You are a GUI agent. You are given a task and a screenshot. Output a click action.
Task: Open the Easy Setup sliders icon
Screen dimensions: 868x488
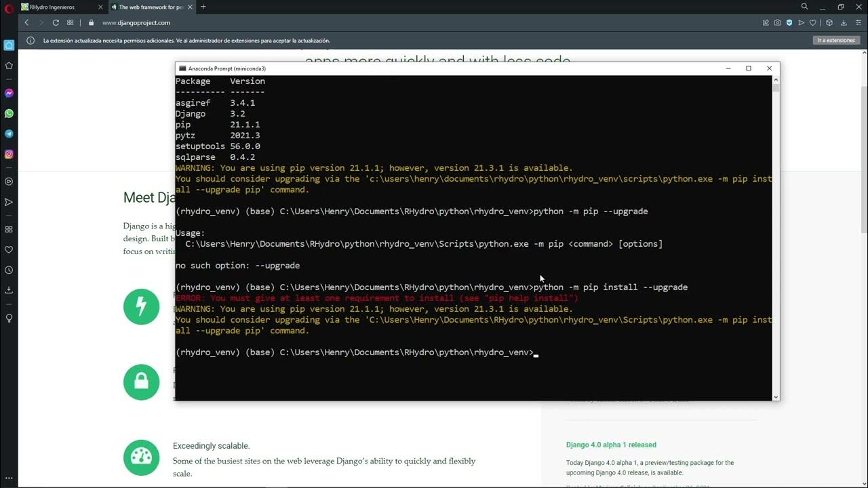coord(858,22)
